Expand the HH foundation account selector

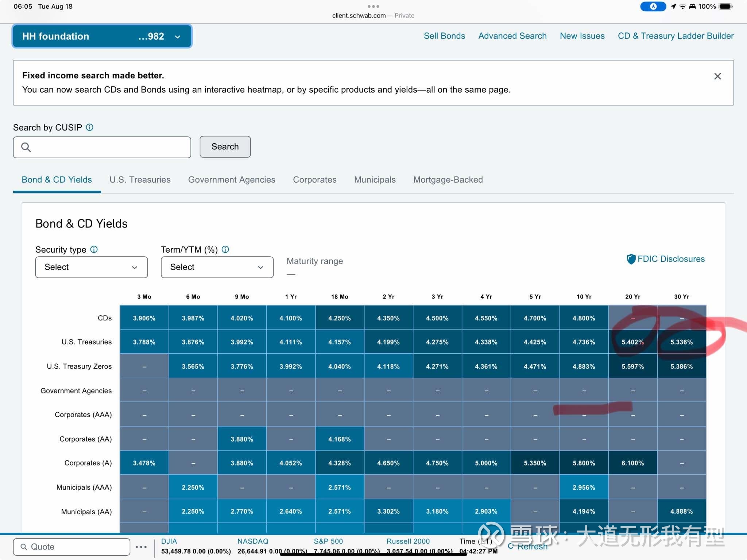click(x=102, y=36)
